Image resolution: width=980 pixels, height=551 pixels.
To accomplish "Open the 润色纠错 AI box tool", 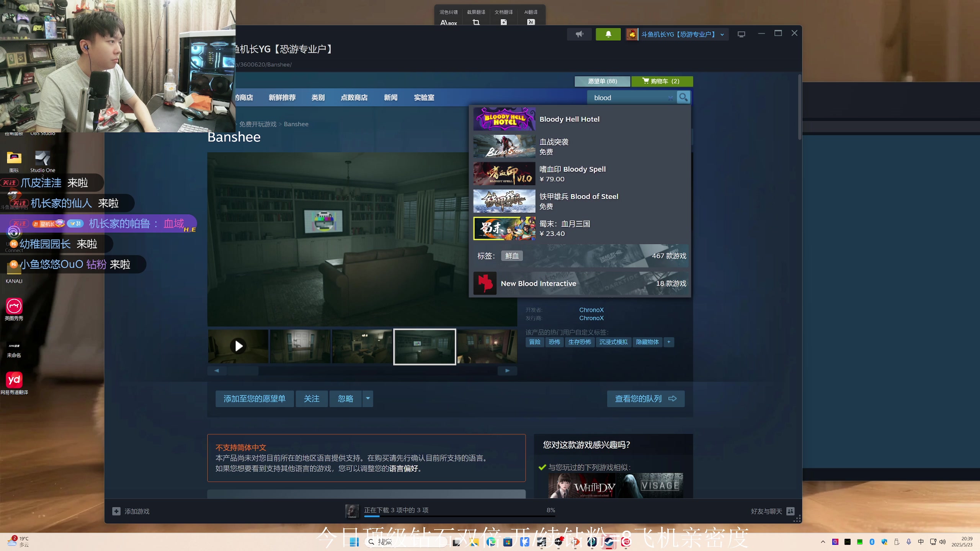I will pyautogui.click(x=449, y=17).
